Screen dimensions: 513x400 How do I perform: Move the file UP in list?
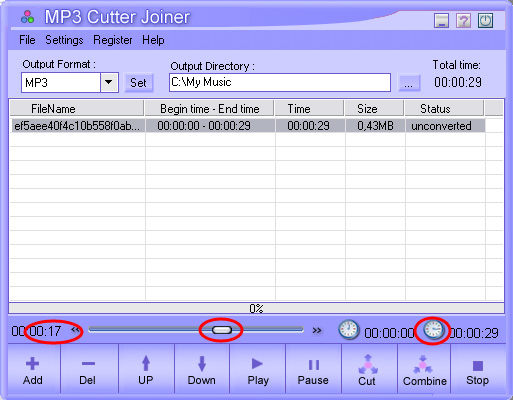point(146,369)
